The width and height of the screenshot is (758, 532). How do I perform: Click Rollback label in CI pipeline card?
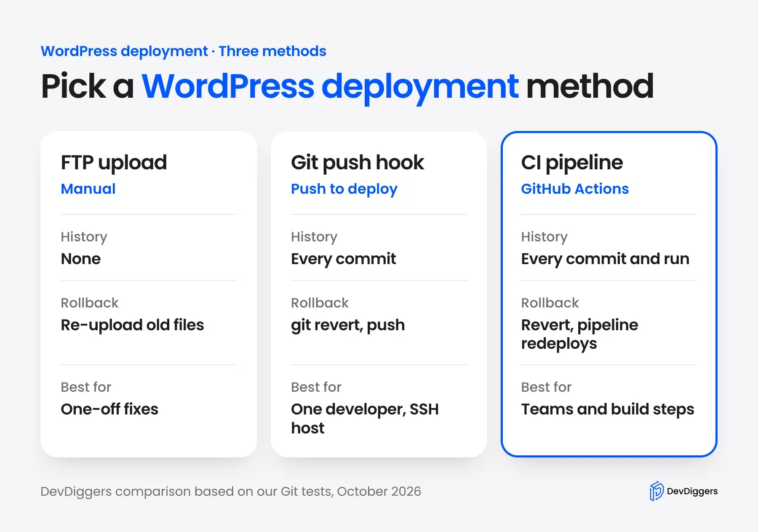550,303
